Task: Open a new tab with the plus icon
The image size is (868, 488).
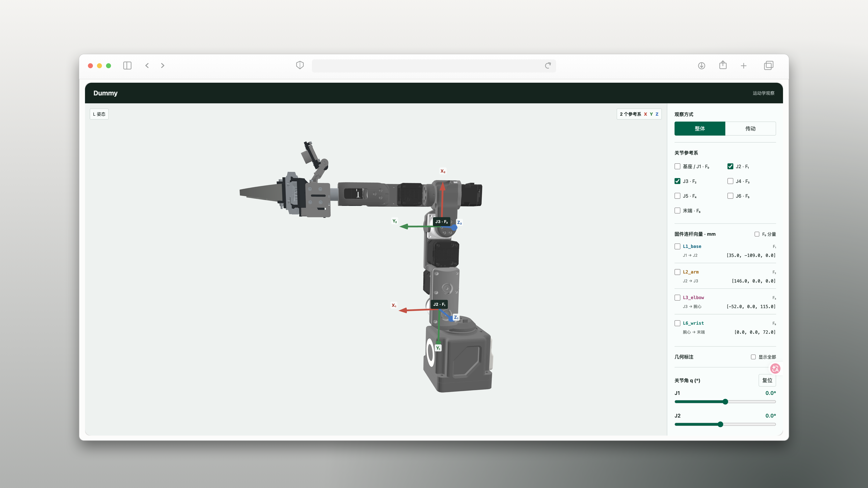Action: (744, 66)
